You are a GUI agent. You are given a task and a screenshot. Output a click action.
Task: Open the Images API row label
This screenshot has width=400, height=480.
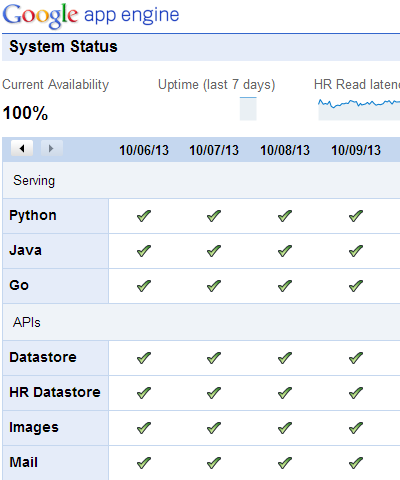coord(34,428)
